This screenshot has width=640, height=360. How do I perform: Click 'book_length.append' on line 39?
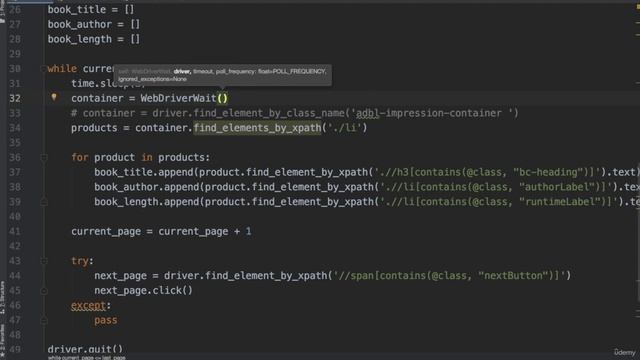click(147, 202)
